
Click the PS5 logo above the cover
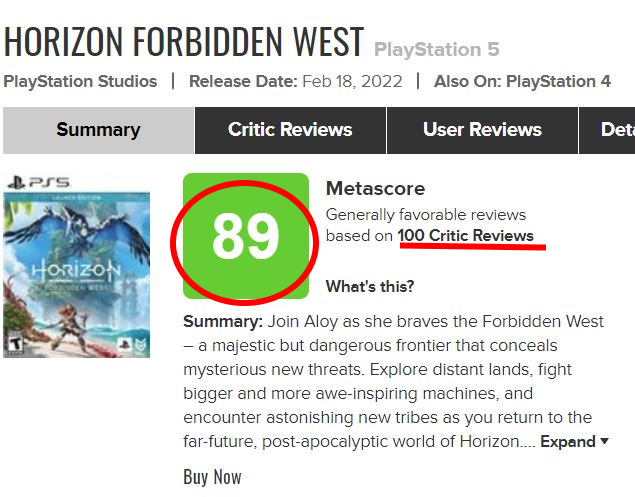tap(38, 183)
